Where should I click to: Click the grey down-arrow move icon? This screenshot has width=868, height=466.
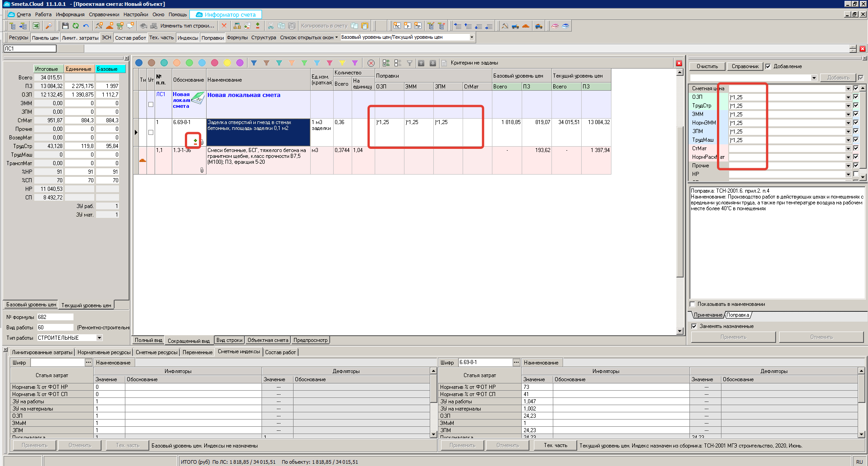tap(433, 63)
